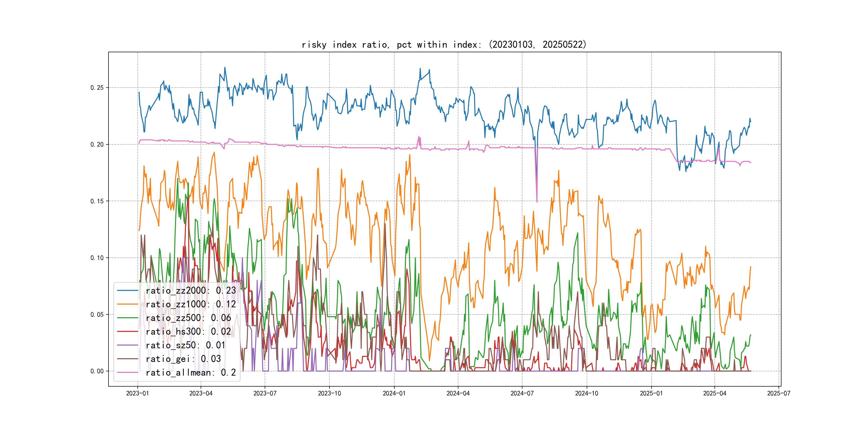
Task: Click the green ratio_zz500 legend line
Action: pyautogui.click(x=127, y=318)
